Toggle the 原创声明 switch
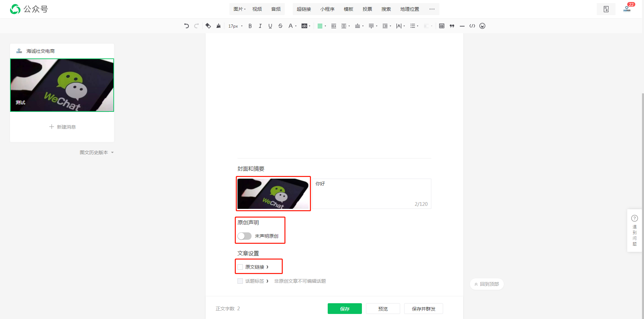 [245, 236]
